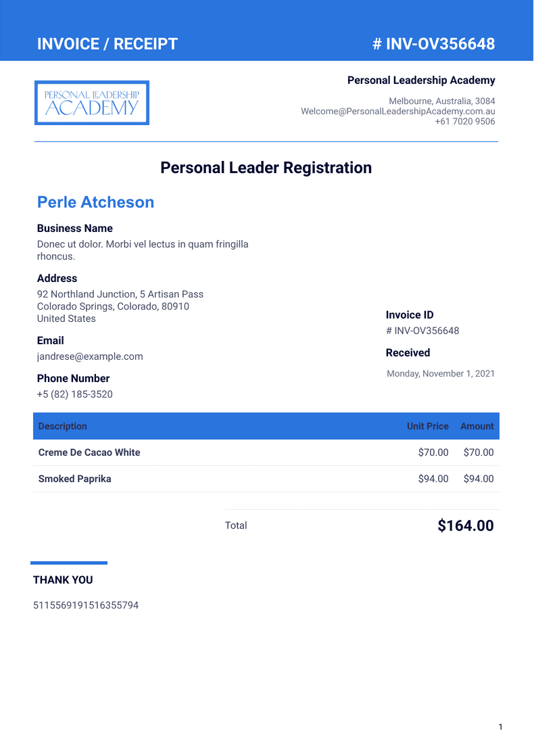Click the total amount $164.00
The image size is (534, 756).
[x=466, y=525]
